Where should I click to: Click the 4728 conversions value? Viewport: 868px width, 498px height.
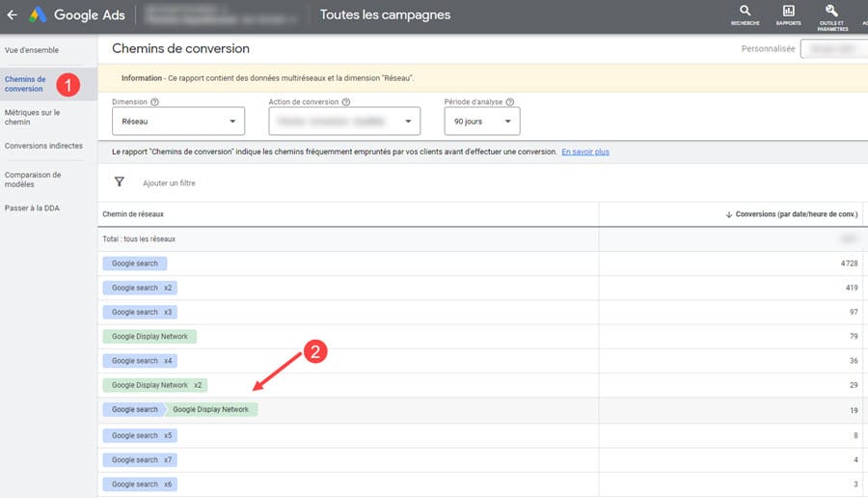(849, 263)
